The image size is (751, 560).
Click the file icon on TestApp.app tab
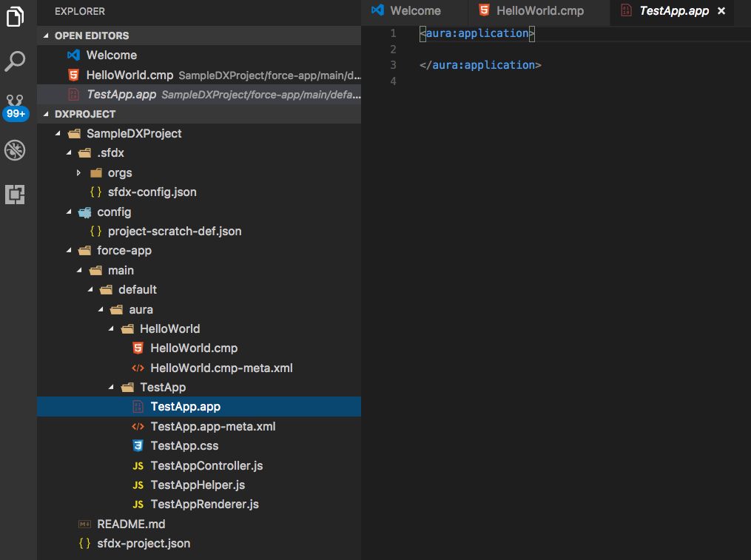(626, 10)
